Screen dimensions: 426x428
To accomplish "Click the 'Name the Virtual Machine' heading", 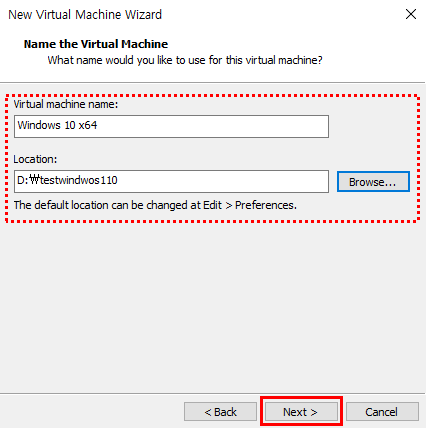I will click(96, 44).
